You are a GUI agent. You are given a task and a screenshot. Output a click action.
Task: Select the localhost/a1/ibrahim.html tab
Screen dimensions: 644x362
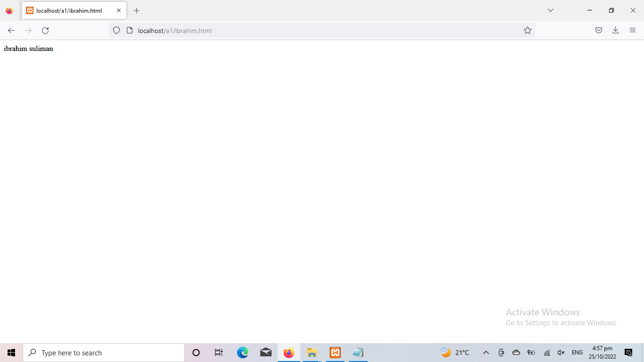tap(69, 10)
